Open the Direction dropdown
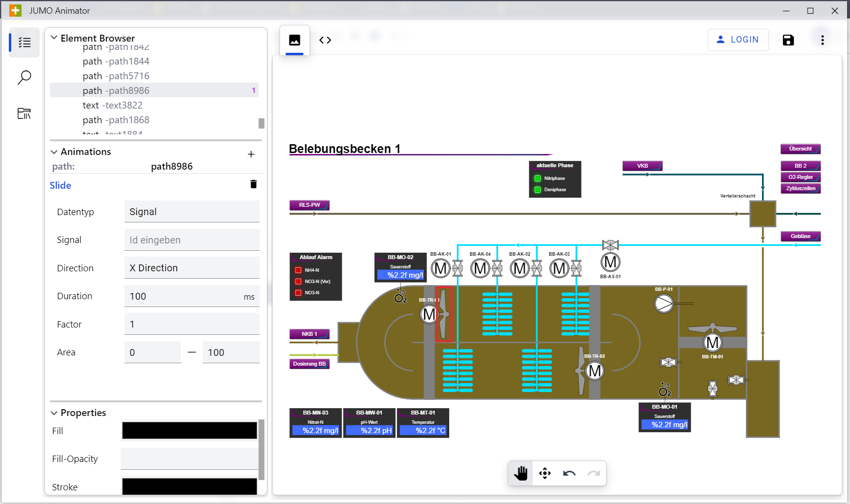Screen dimensions: 850x504 click(x=192, y=268)
